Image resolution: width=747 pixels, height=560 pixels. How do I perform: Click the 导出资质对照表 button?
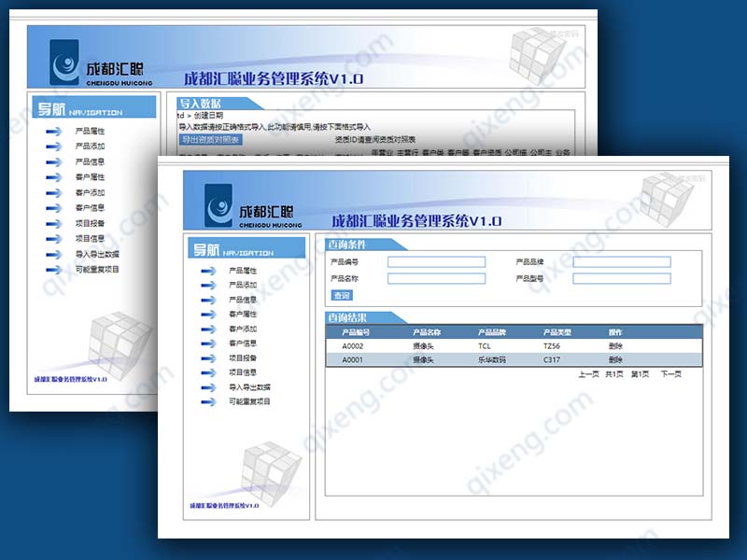click(x=210, y=140)
